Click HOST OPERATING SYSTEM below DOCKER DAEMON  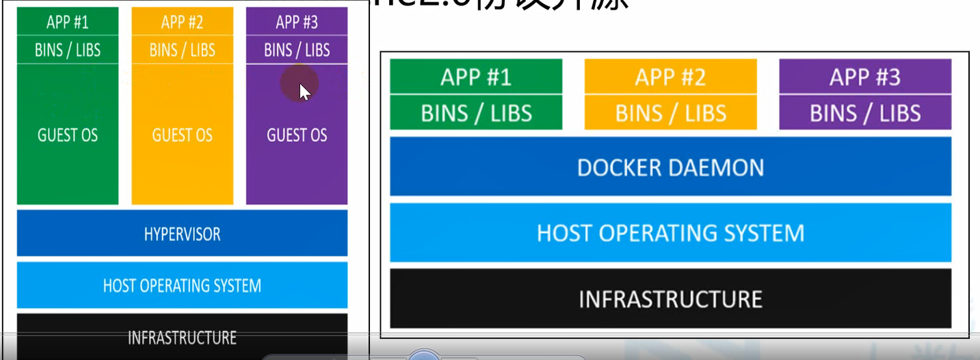coord(671,232)
